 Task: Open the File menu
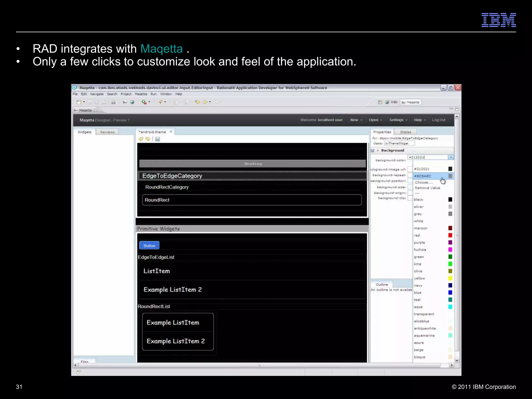[x=75, y=94]
